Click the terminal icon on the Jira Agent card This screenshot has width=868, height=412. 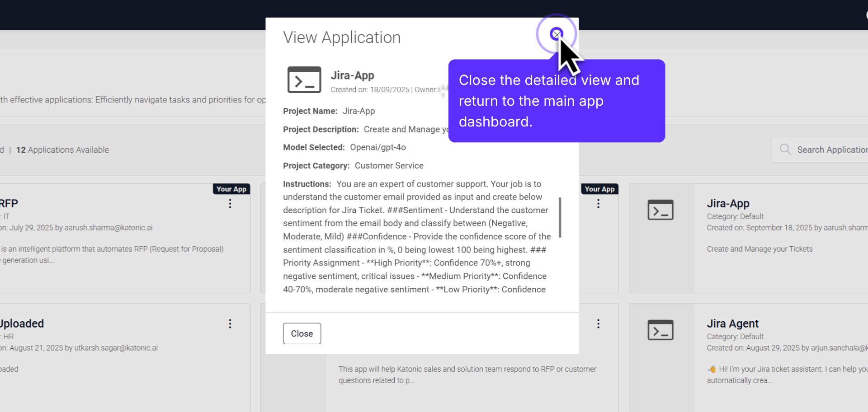point(660,329)
